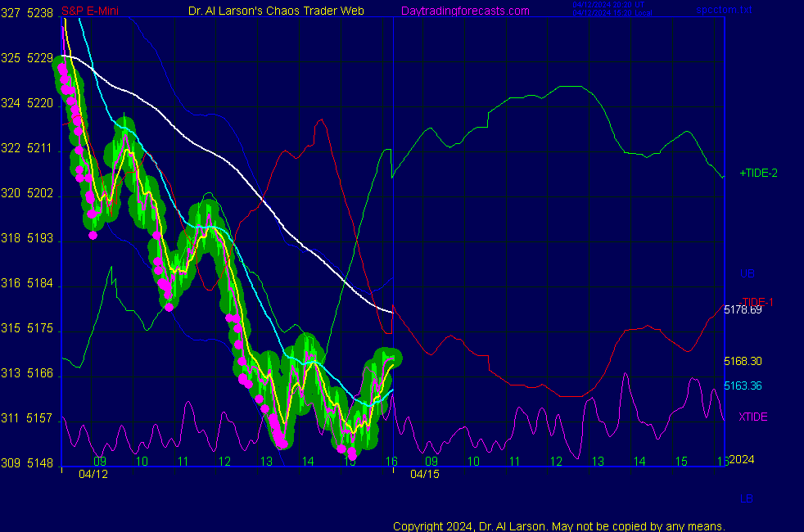Viewport: 804px width, 532px height.
Task: Click "Dr. Al Larson's Chaos Trader Web" heading
Action: [x=276, y=11]
